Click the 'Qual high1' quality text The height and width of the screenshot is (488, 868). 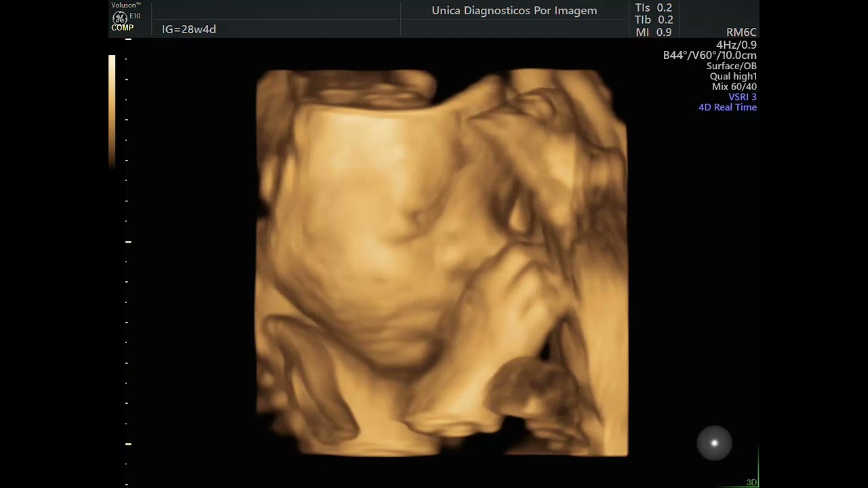pyautogui.click(x=733, y=77)
